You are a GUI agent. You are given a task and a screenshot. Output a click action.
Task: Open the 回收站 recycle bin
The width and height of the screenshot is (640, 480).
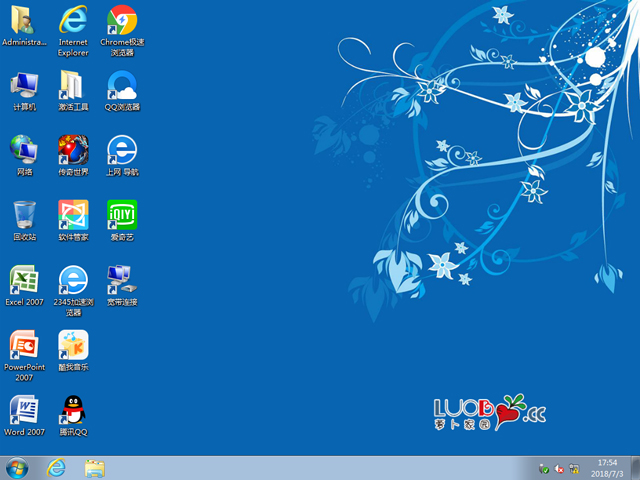tap(24, 215)
